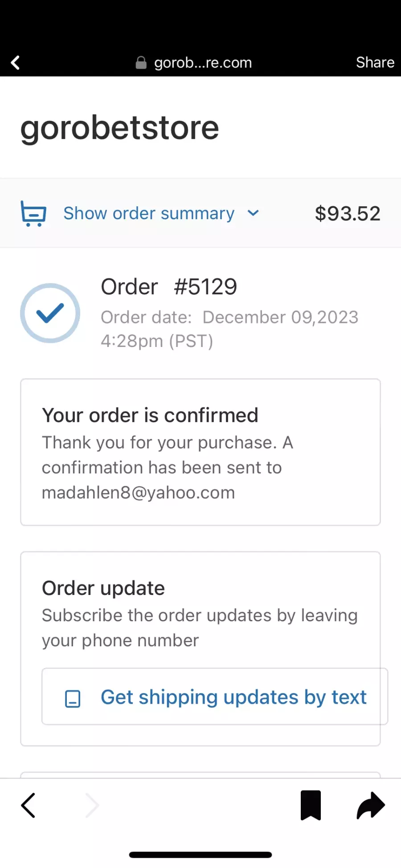Select the Order #5129 heading

point(169,286)
